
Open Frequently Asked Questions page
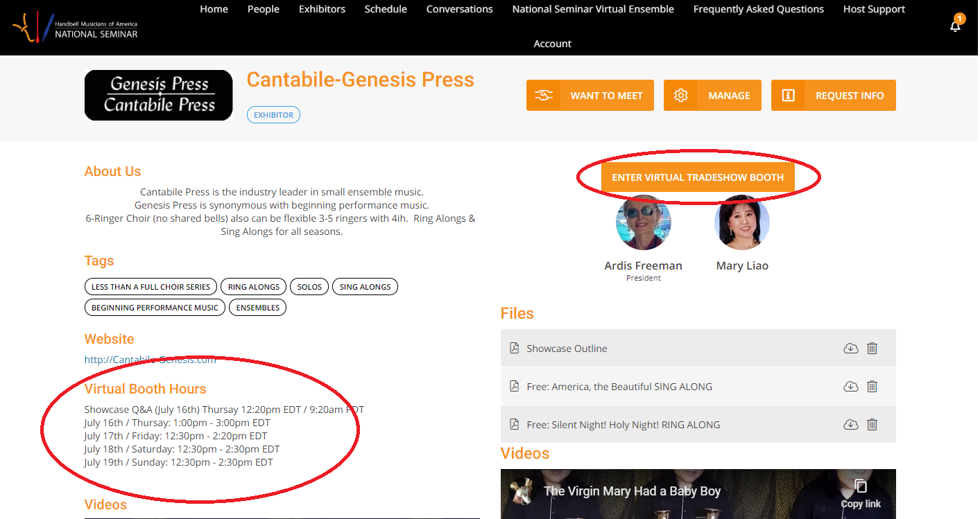pos(758,9)
